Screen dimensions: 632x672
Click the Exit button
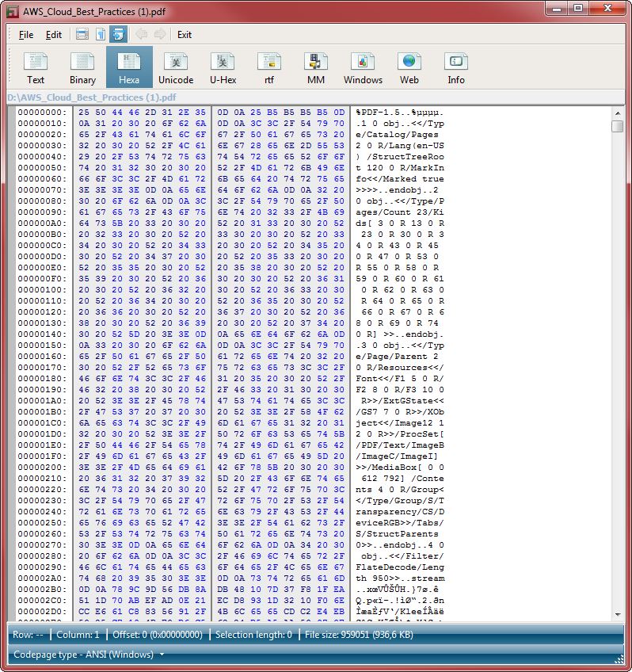[185, 35]
